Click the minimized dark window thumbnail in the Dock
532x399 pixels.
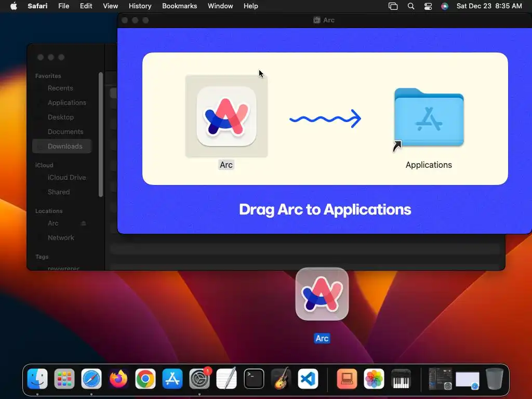[x=440, y=378]
